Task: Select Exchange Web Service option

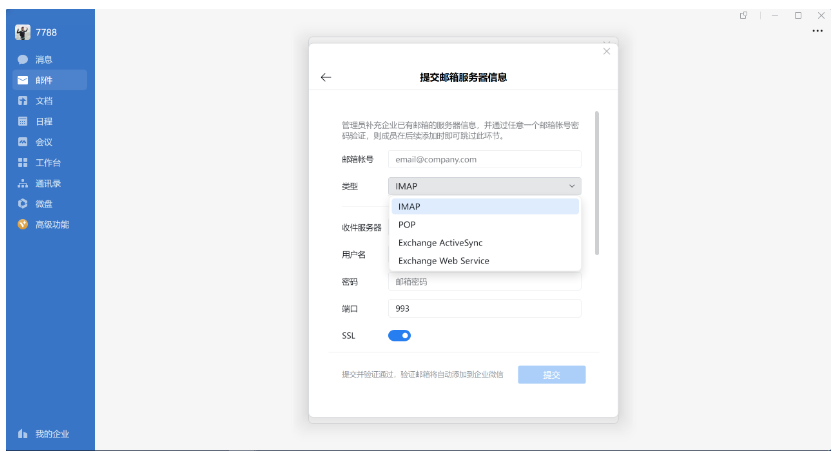Action: coord(443,261)
